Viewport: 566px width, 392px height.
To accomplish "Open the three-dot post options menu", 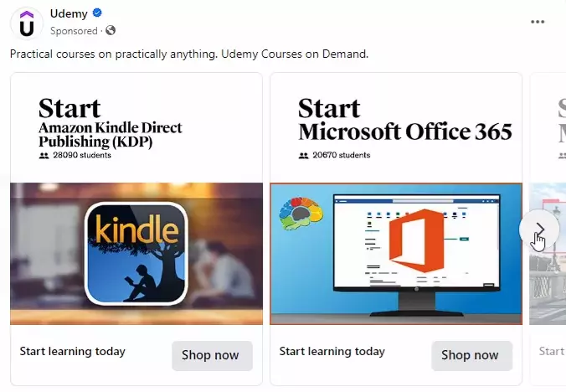I will point(538,22).
